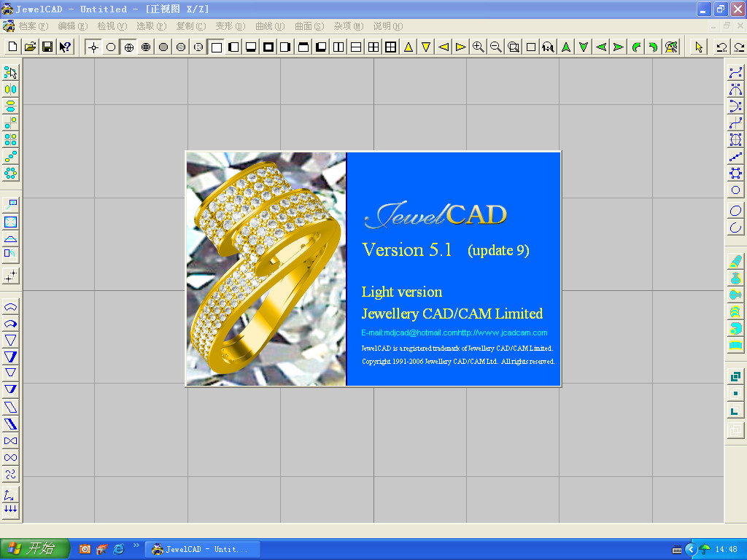This screenshot has width=747, height=560.
Task: Choose the straight line with points tool
Action: tap(735, 156)
